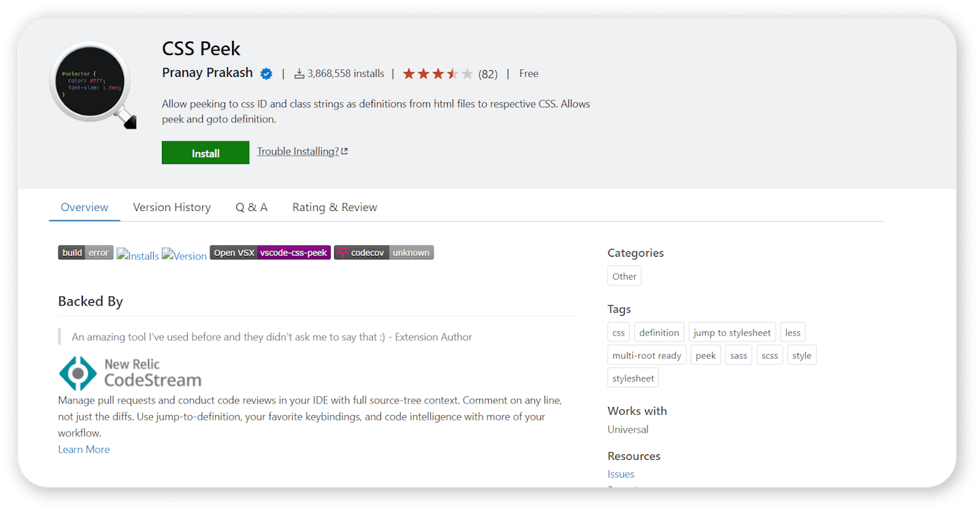The width and height of the screenshot is (980, 511).
Task: Click the CSS Peek magnifier extension logo
Action: click(93, 84)
